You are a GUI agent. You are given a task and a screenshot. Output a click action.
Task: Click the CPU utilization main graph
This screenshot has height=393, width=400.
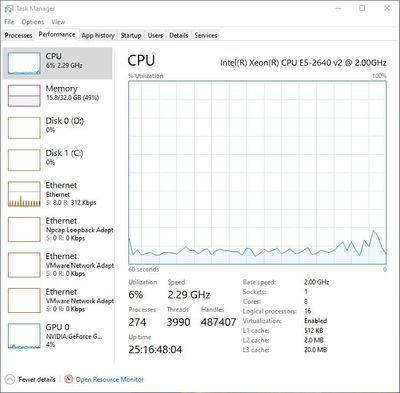point(257,172)
